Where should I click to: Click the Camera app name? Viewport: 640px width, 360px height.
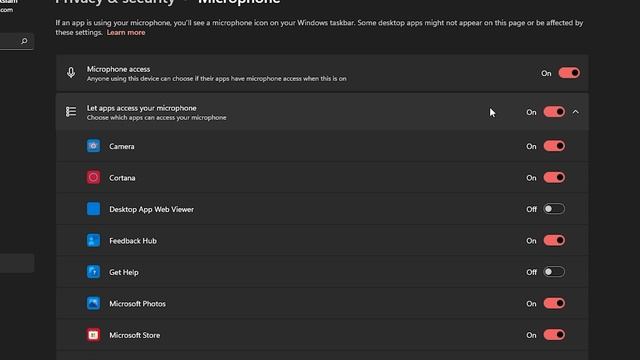(122, 146)
